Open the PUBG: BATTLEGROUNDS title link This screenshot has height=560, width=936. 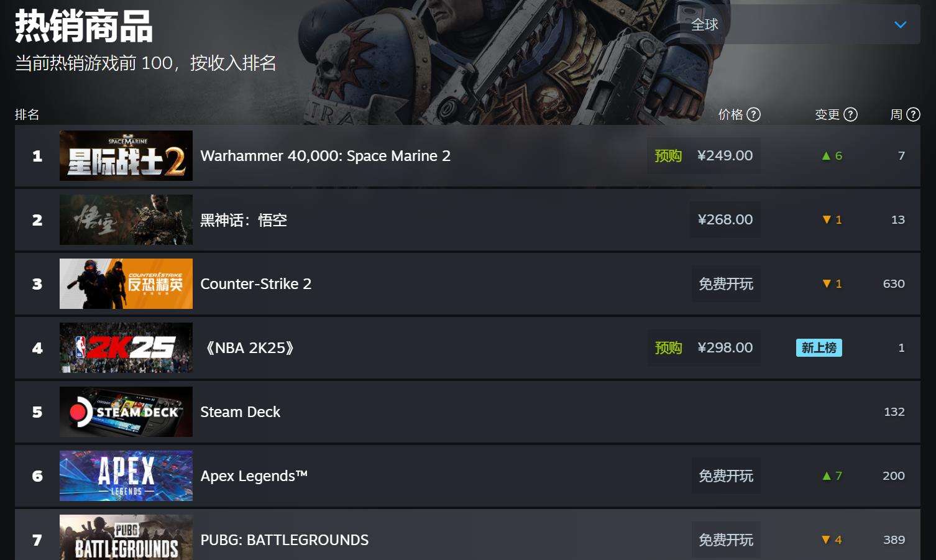(284, 539)
